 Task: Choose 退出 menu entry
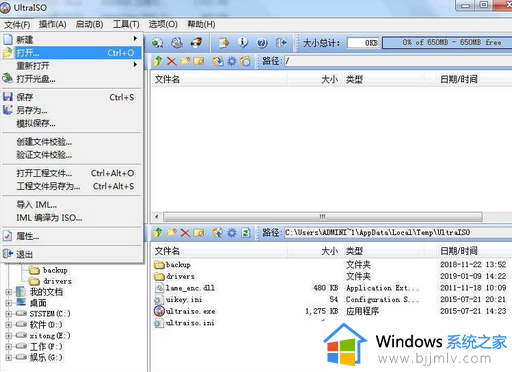[x=72, y=254]
